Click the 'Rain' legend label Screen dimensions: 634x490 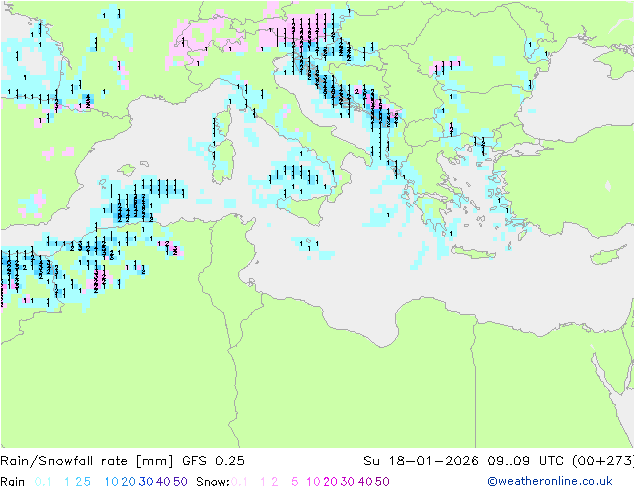[13, 482]
